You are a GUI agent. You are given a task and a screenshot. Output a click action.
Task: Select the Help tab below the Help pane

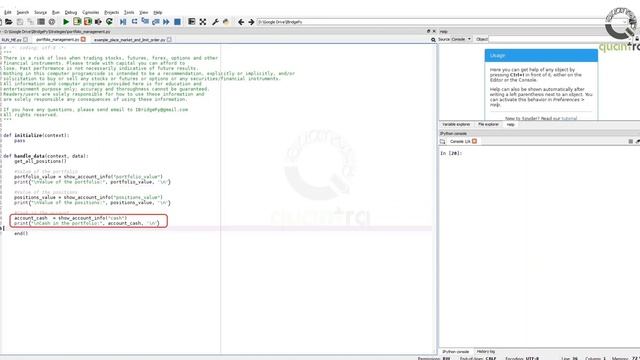pos(510,124)
